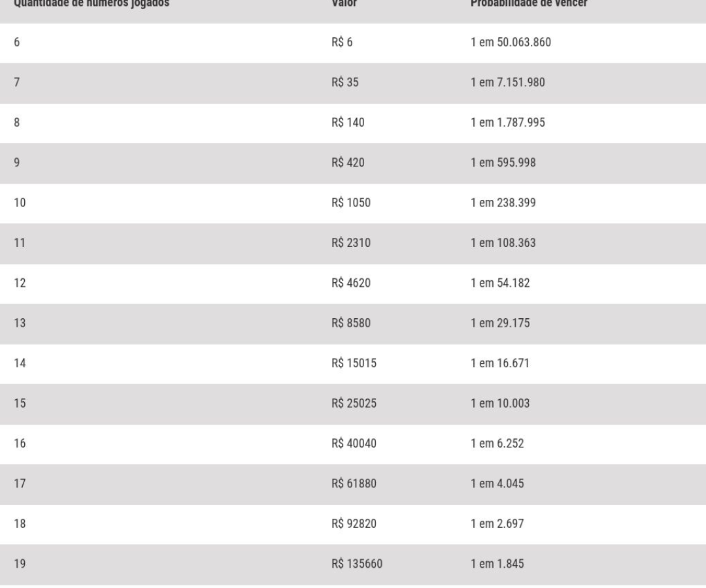Click the value R$ 140
The image size is (706, 588).
tap(348, 122)
